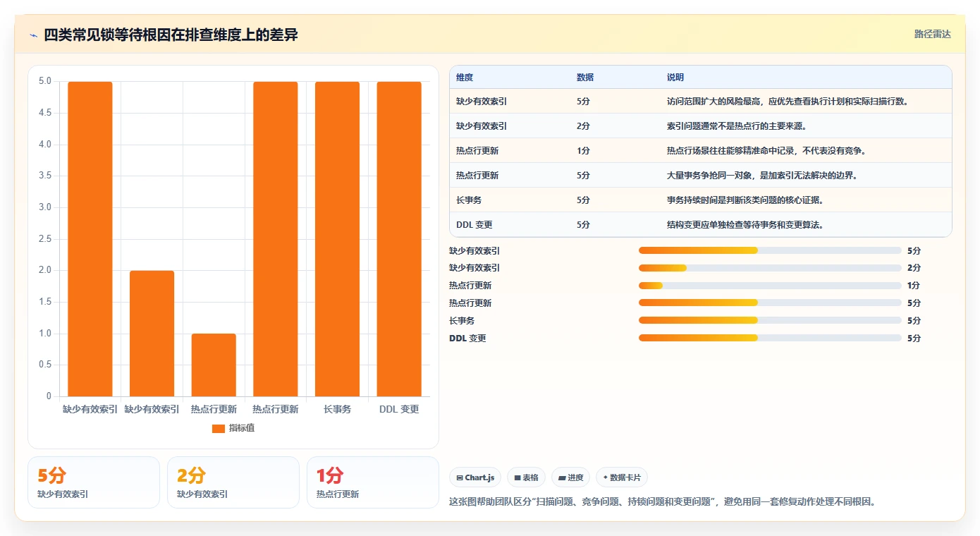Click the 长事务 progress bar

770,320
